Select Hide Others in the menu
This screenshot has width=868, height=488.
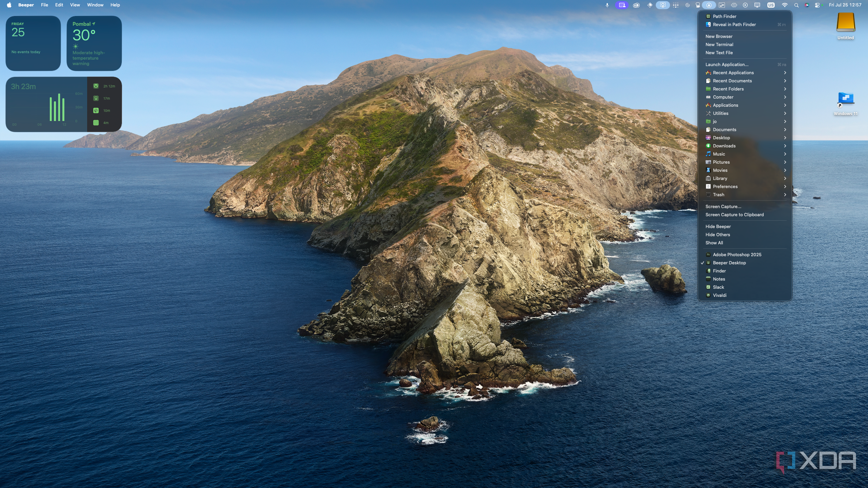pos(745,235)
